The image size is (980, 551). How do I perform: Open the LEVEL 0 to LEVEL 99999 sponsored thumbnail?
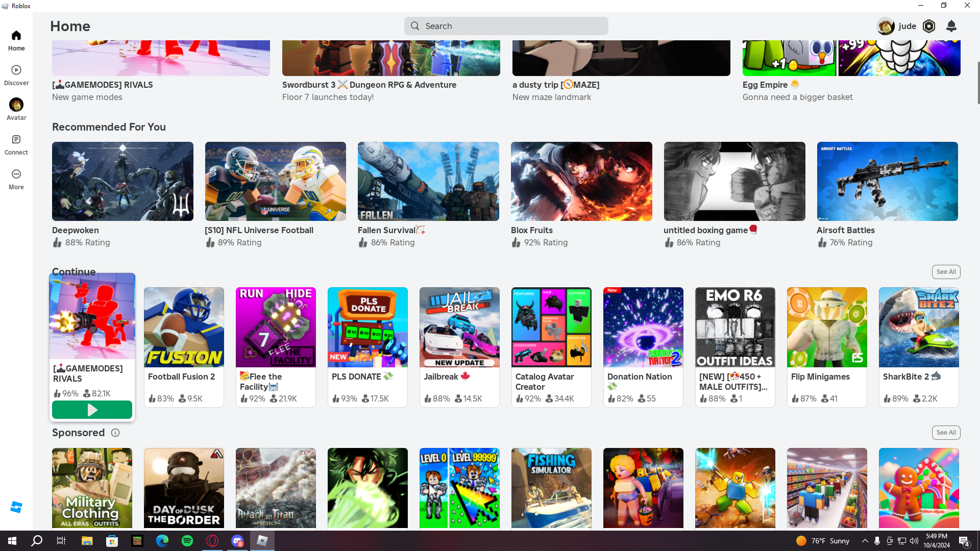click(459, 488)
